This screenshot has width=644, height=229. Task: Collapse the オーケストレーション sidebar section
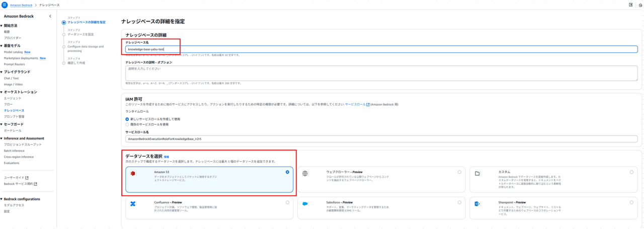pyautogui.click(x=2, y=92)
